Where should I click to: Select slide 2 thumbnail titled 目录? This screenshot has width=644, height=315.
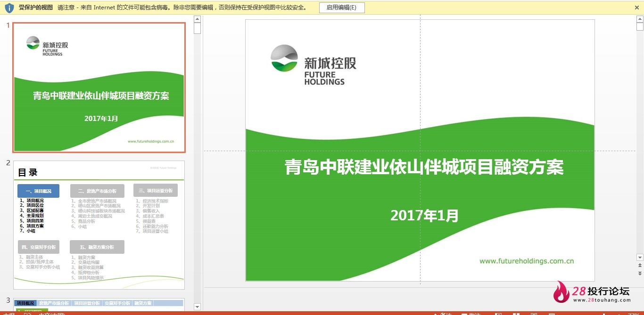pyautogui.click(x=99, y=225)
